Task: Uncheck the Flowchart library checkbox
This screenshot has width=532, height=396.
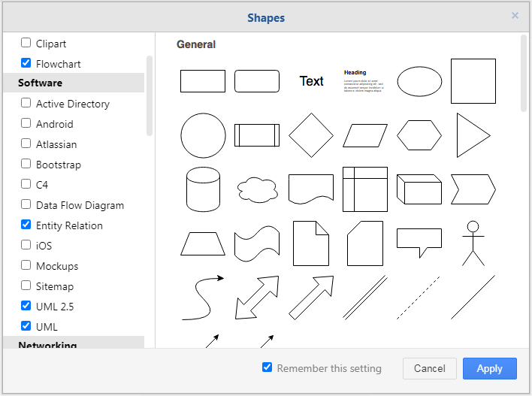Action: (26, 64)
